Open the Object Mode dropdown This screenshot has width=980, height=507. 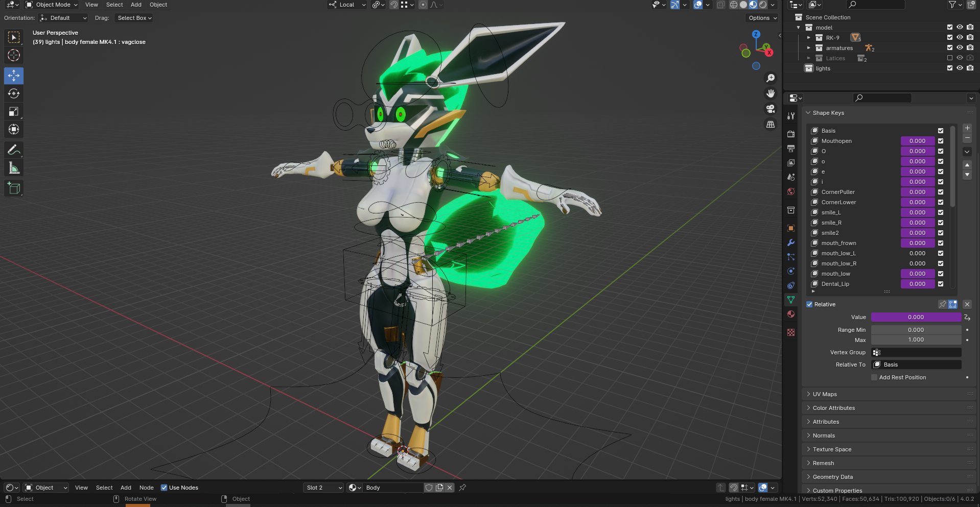pos(52,5)
